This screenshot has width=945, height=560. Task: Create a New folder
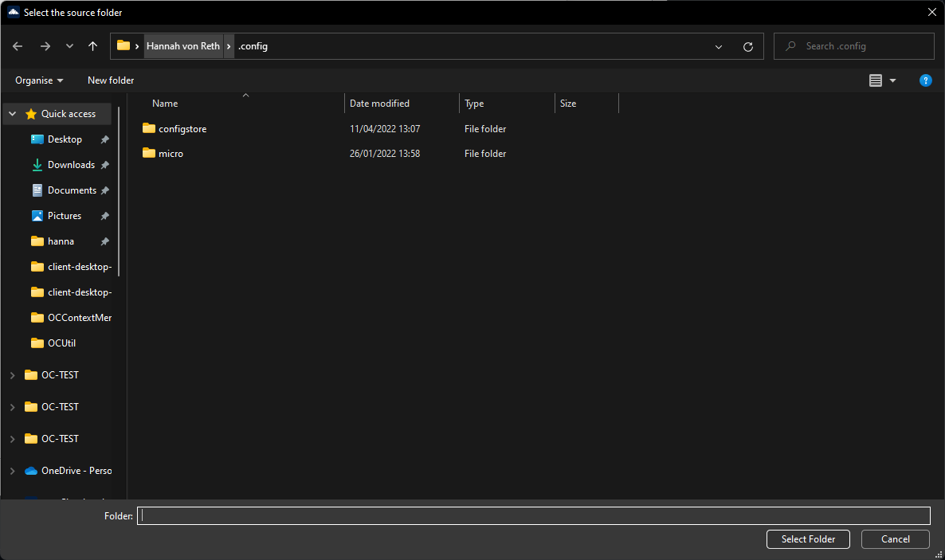[111, 80]
